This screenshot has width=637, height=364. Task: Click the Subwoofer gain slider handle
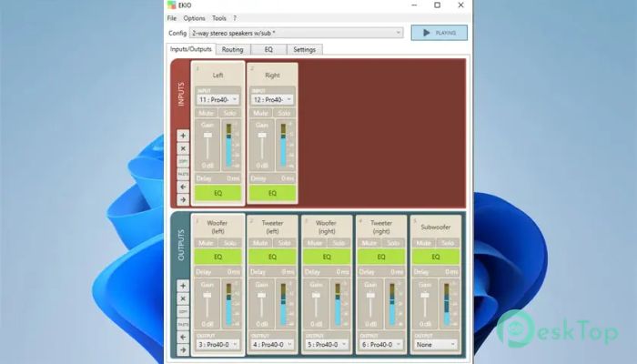click(425, 296)
